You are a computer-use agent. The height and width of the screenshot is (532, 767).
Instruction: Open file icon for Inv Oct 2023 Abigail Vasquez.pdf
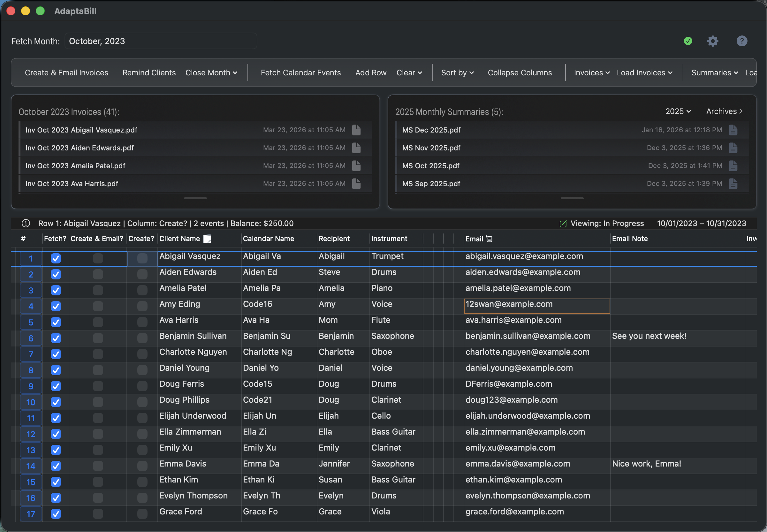356,130
